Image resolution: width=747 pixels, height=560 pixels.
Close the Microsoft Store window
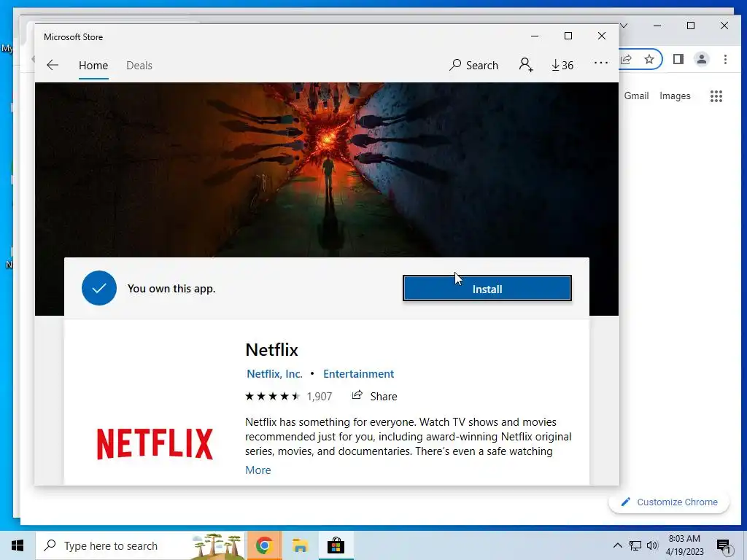pyautogui.click(x=602, y=36)
